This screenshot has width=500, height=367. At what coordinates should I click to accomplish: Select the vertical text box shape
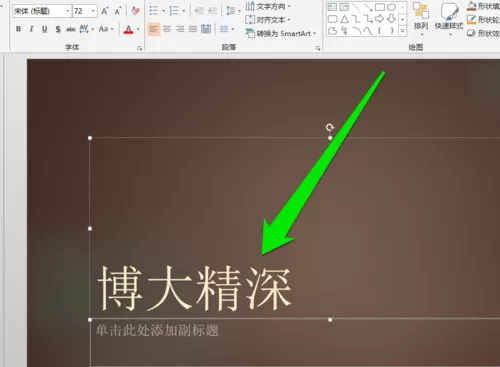pos(344,7)
